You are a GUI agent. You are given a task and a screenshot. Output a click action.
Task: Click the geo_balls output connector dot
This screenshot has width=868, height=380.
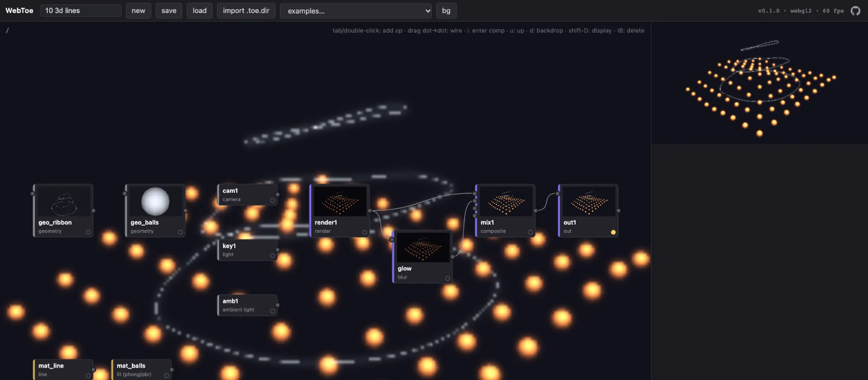(186, 211)
